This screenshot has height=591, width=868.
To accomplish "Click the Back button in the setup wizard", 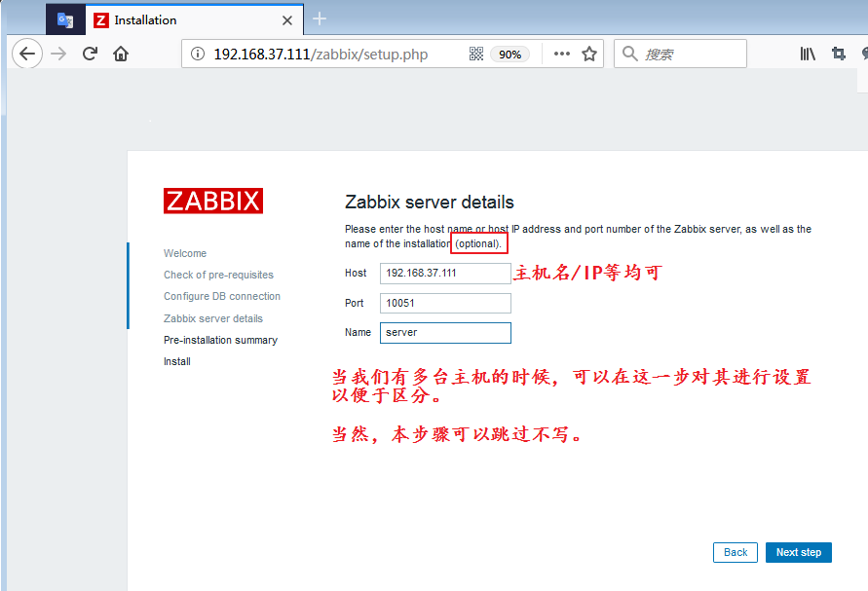I will tap(736, 552).
